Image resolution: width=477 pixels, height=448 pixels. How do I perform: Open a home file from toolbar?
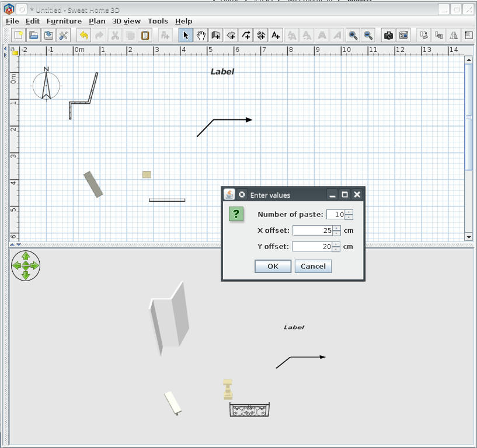[x=33, y=35]
